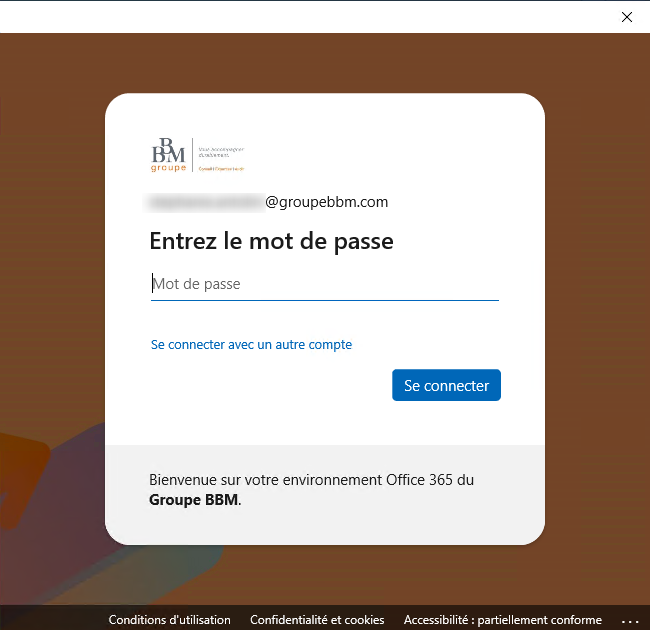Viewport: 650px width, 630px height.
Task: Click the blurred username part of email
Action: pos(205,202)
